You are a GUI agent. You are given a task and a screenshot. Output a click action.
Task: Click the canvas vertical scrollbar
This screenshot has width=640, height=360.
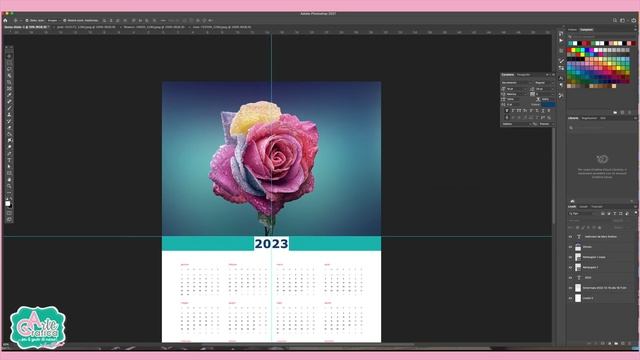(x=554, y=176)
